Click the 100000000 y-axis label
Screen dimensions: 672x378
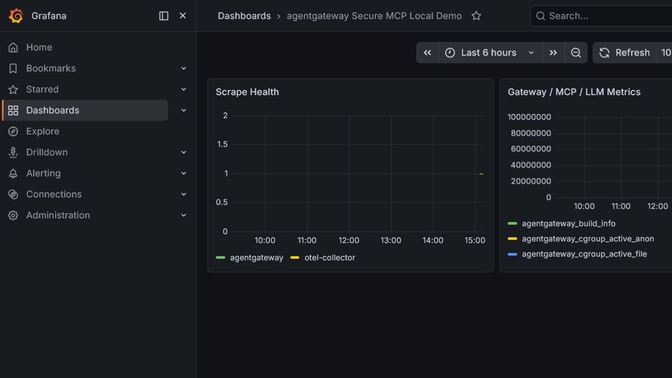coord(529,117)
